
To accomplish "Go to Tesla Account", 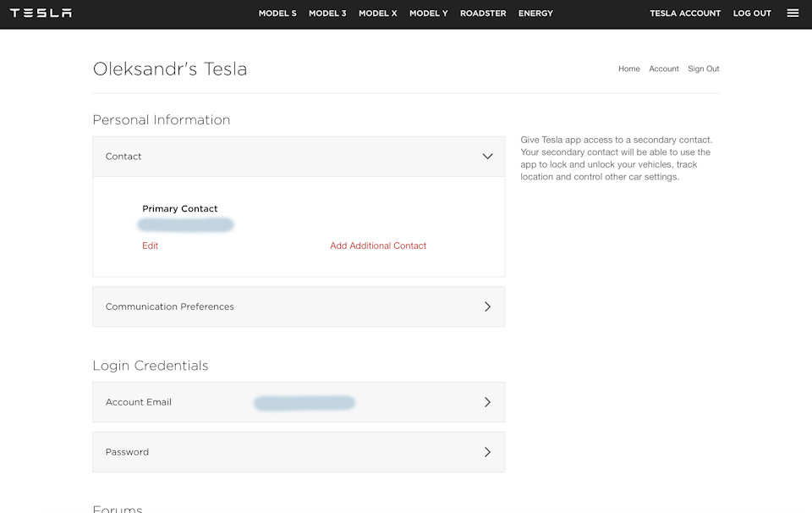I will click(685, 14).
